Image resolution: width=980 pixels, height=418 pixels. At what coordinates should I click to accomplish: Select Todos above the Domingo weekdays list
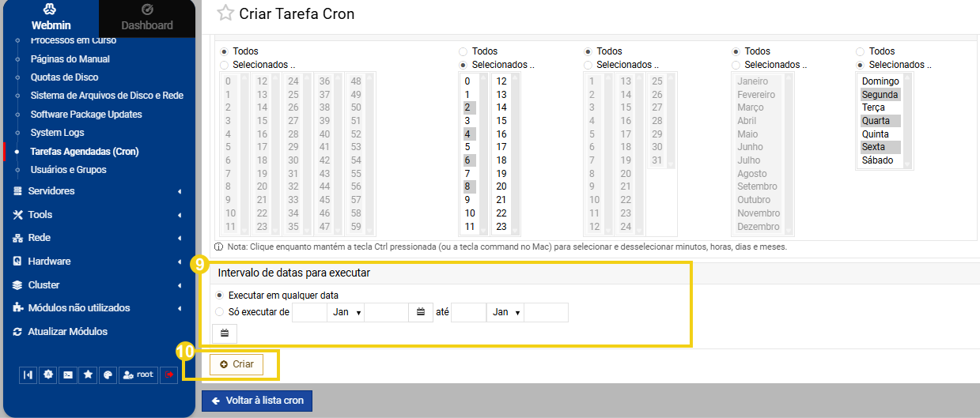click(860, 51)
